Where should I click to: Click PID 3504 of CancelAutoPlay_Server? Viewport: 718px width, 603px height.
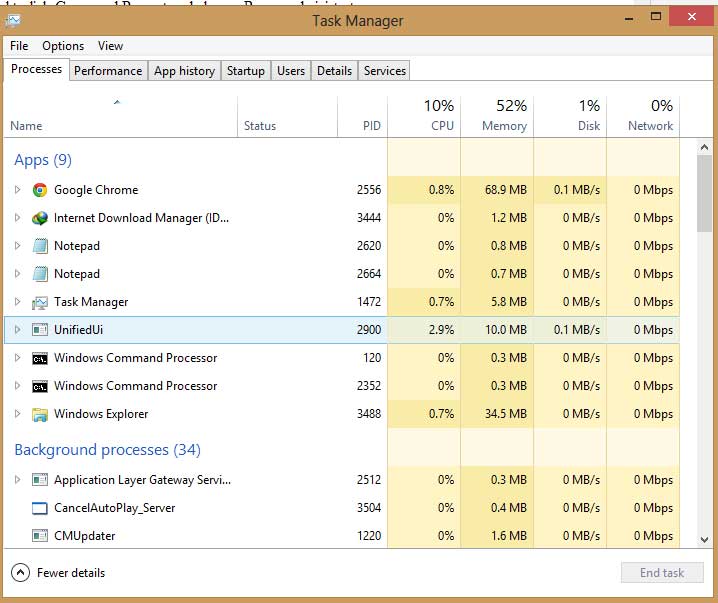[x=369, y=508]
